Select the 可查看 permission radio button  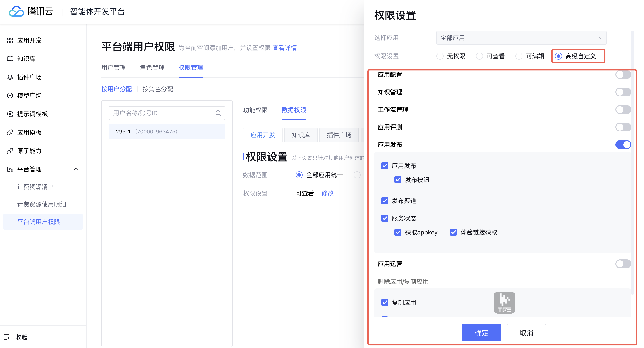point(479,56)
